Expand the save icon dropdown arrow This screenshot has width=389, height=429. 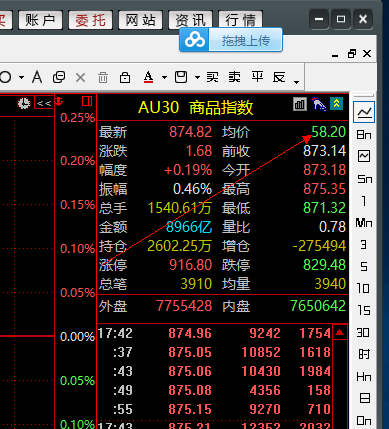(x=197, y=78)
